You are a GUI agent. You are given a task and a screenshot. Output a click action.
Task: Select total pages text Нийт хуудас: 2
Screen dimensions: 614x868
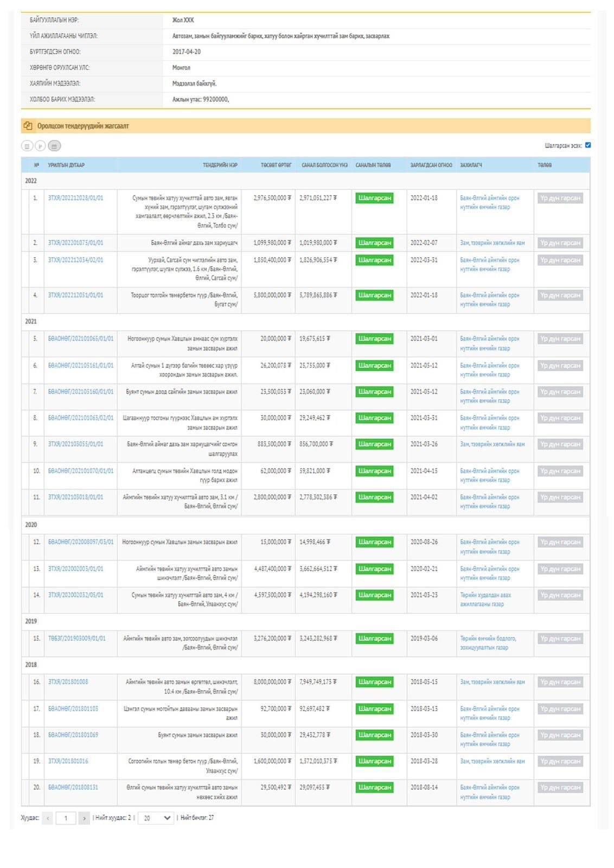[113, 818]
